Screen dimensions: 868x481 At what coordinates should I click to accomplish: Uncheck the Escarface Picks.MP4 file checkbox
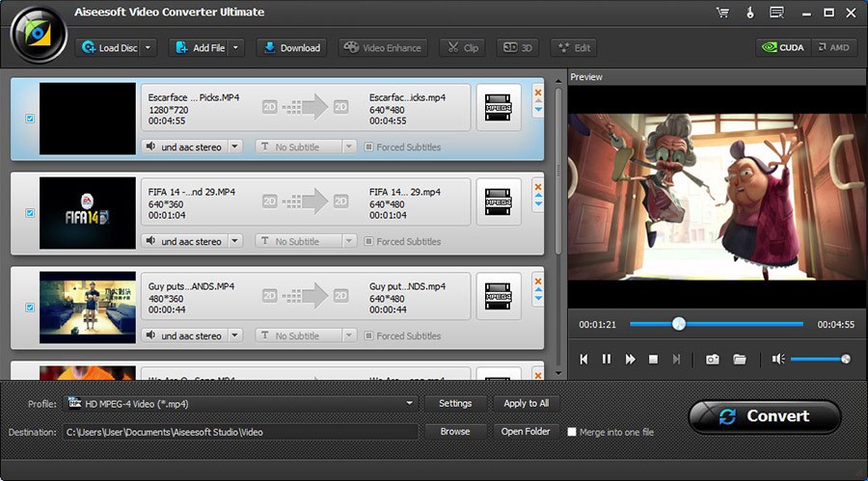pos(30,119)
